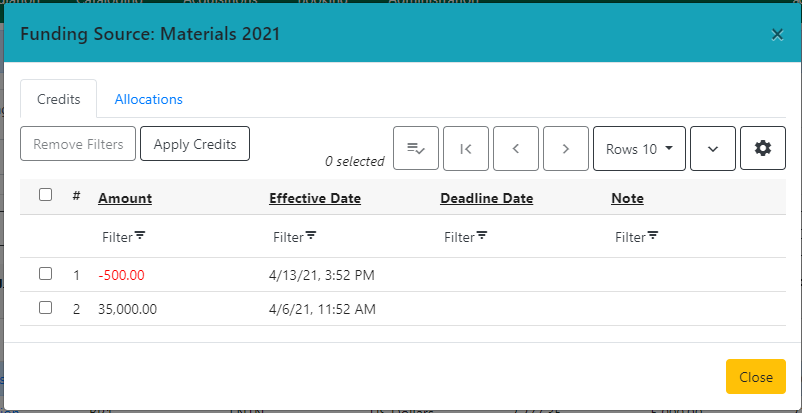802x413 pixels.
Task: Jump to first page of credits
Action: point(465,148)
